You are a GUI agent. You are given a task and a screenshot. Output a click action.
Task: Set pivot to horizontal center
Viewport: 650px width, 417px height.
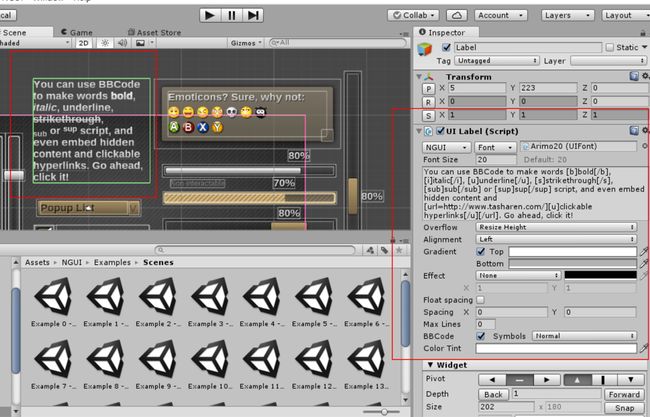click(519, 380)
